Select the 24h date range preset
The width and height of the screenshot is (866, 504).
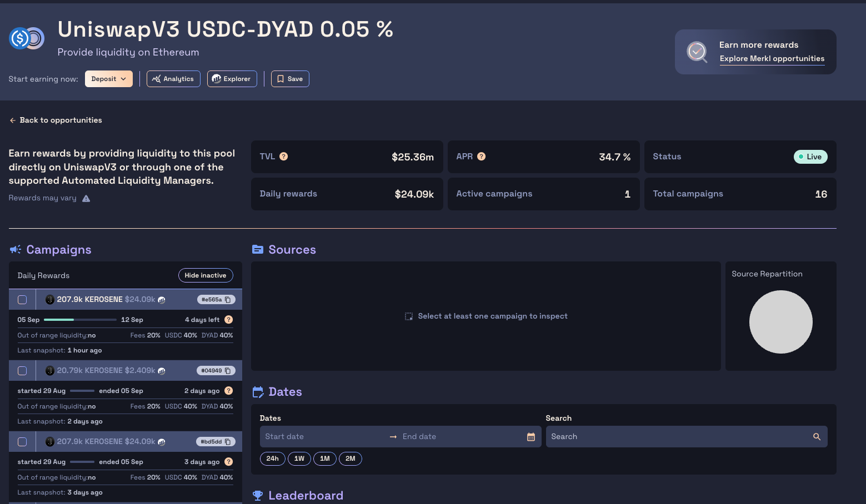[272, 458]
